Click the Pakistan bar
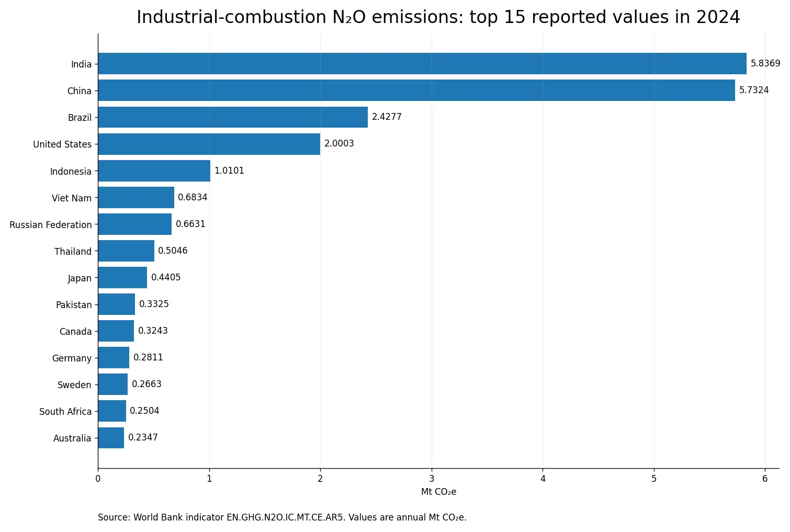 point(117,304)
